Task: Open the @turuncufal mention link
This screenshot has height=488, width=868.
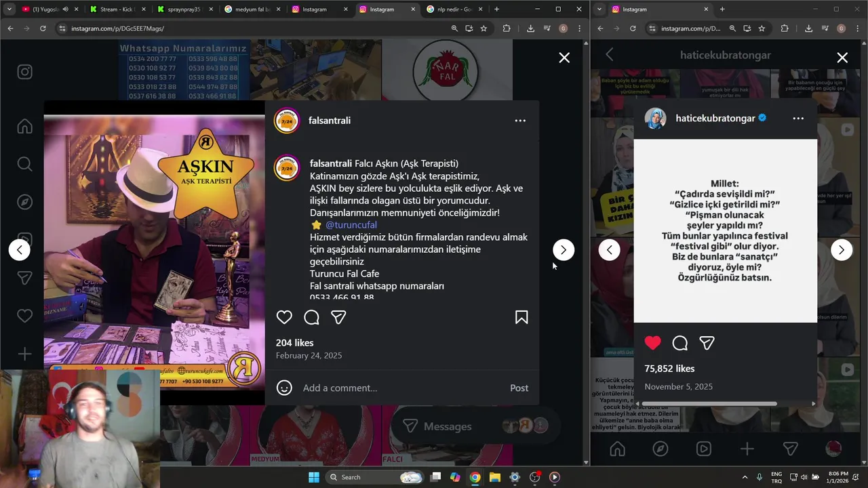Action: coord(351,225)
